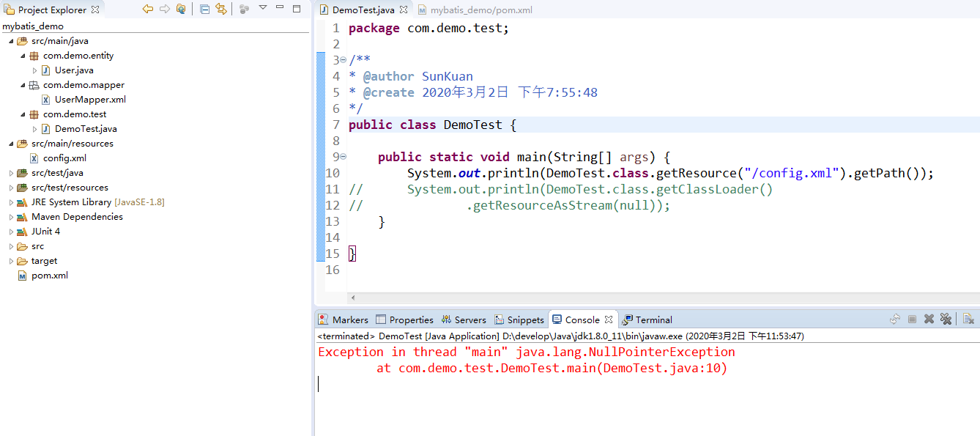Expand the src/test/resources folder
The image size is (980, 436).
11,188
